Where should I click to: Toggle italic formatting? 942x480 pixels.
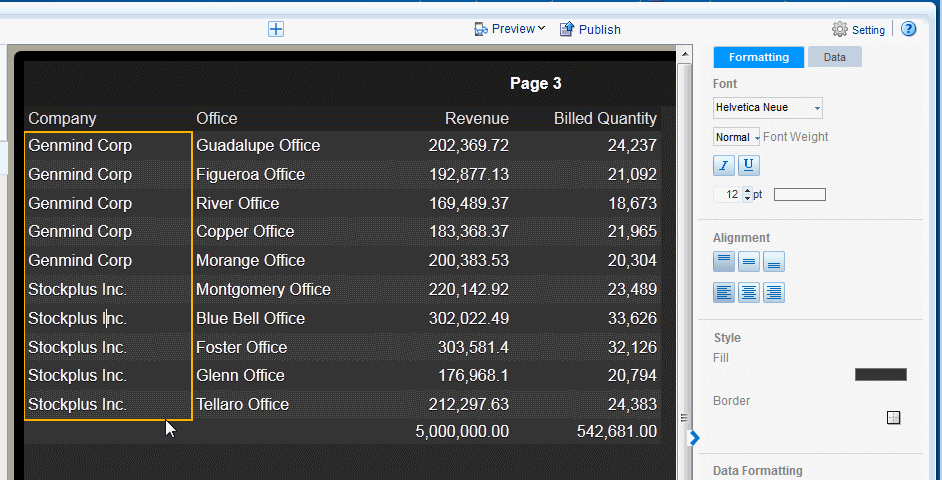(724, 165)
